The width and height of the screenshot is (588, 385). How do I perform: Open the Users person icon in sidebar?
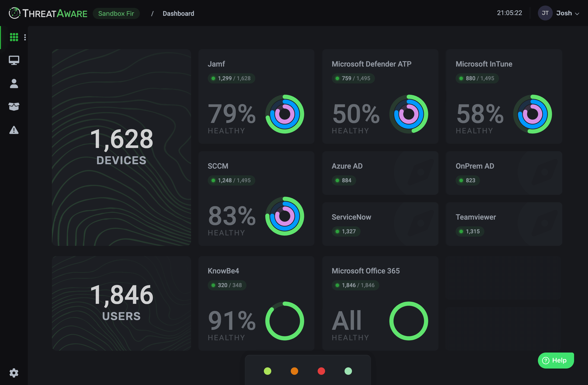point(14,83)
